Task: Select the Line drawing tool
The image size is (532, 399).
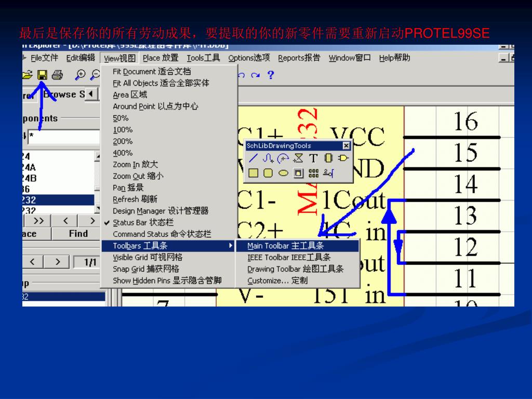Action: tap(253, 158)
